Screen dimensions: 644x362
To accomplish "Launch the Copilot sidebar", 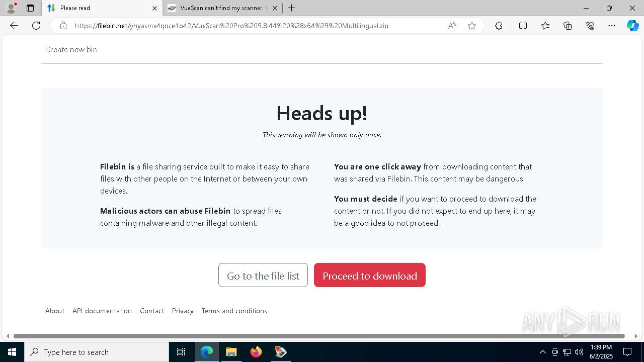I will (x=632, y=26).
